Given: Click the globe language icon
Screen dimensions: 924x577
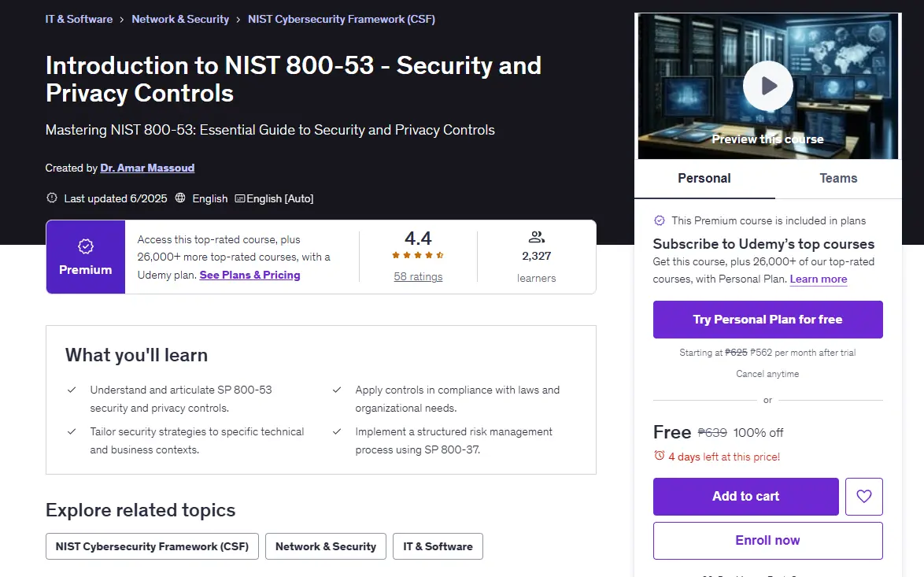Looking at the screenshot, I should click(180, 198).
